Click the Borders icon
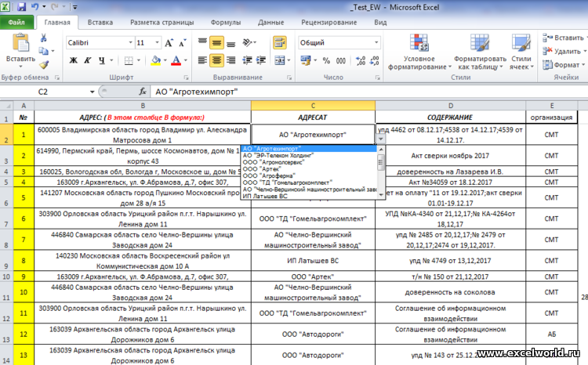The width and height of the screenshot is (588, 365). click(129, 60)
